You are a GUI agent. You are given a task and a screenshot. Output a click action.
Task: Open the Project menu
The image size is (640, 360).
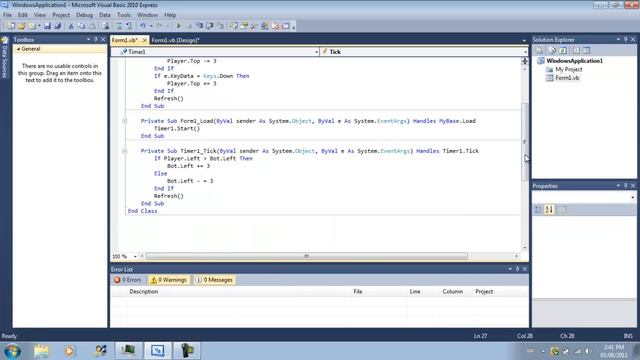click(61, 15)
